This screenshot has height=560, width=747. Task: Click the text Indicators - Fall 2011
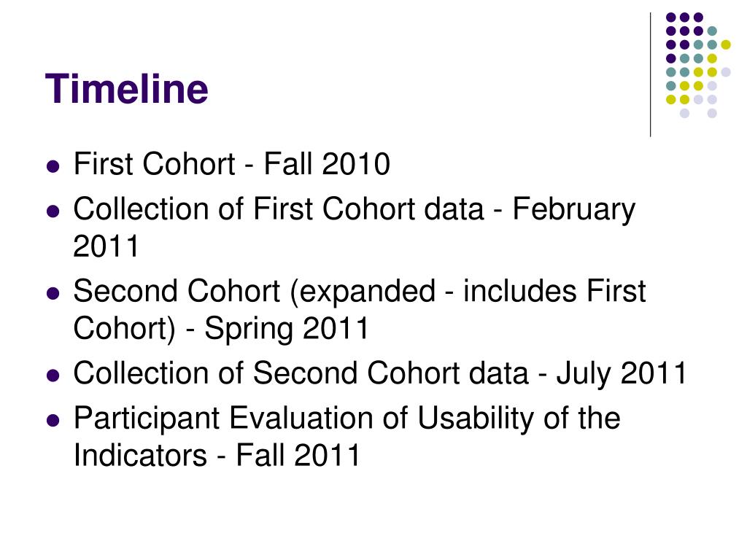click(x=217, y=455)
